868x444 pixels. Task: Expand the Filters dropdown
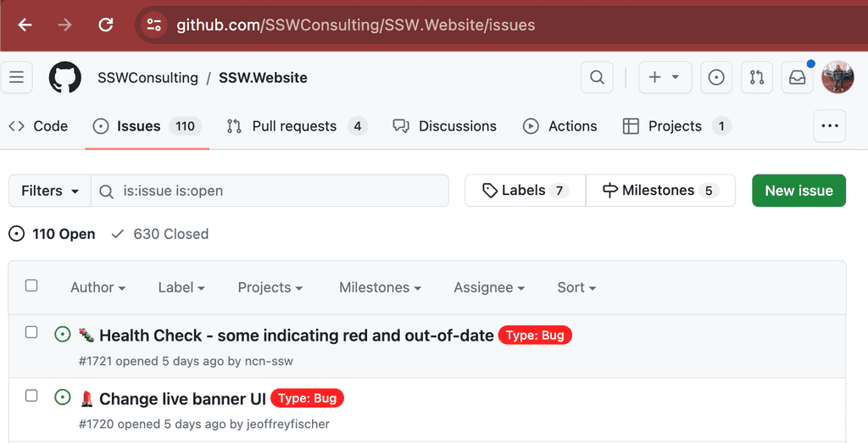[x=50, y=191]
